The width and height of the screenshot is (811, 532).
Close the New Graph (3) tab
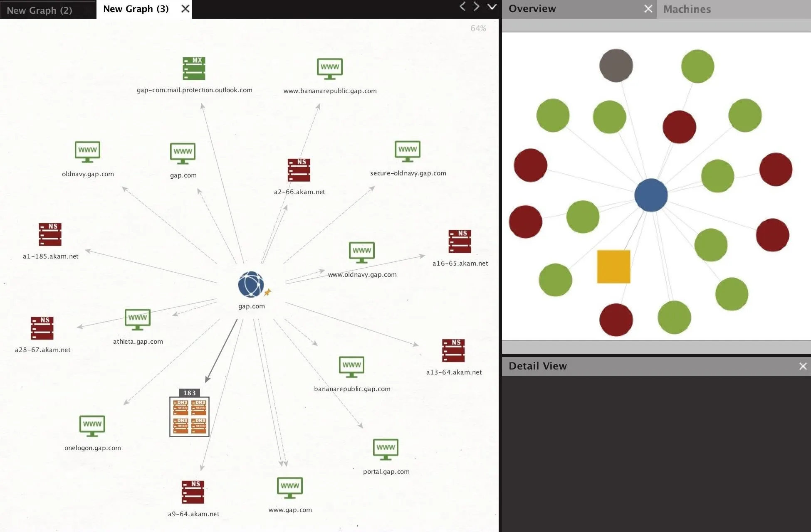click(x=185, y=9)
